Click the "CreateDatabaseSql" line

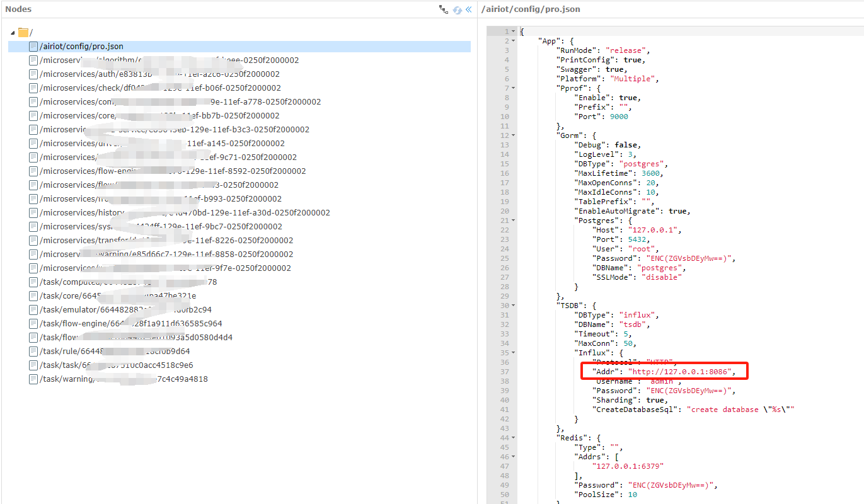693,409
